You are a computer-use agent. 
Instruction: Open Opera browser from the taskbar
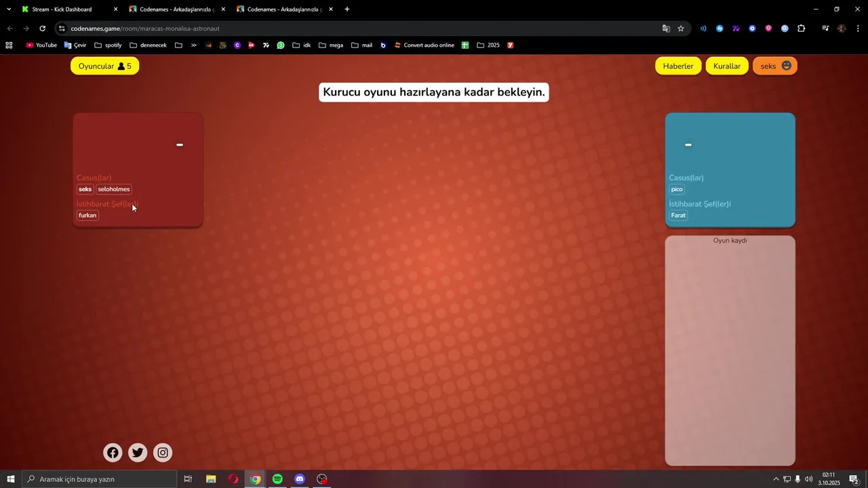tap(233, 479)
